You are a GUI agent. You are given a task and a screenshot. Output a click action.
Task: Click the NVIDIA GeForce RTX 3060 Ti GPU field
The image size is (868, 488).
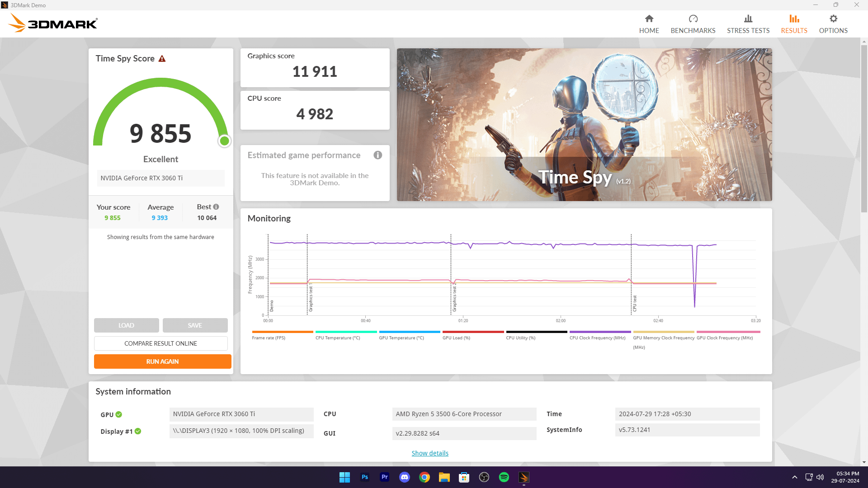click(x=241, y=414)
